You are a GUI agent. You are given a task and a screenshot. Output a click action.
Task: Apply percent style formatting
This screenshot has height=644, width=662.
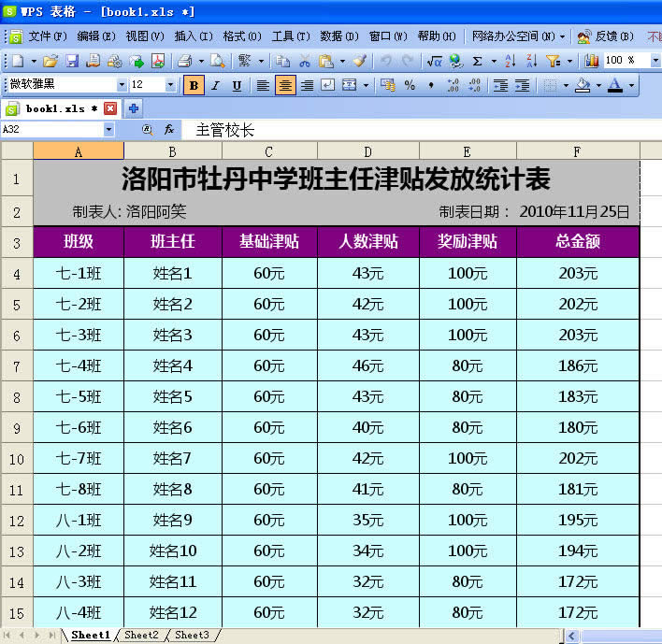[410, 85]
